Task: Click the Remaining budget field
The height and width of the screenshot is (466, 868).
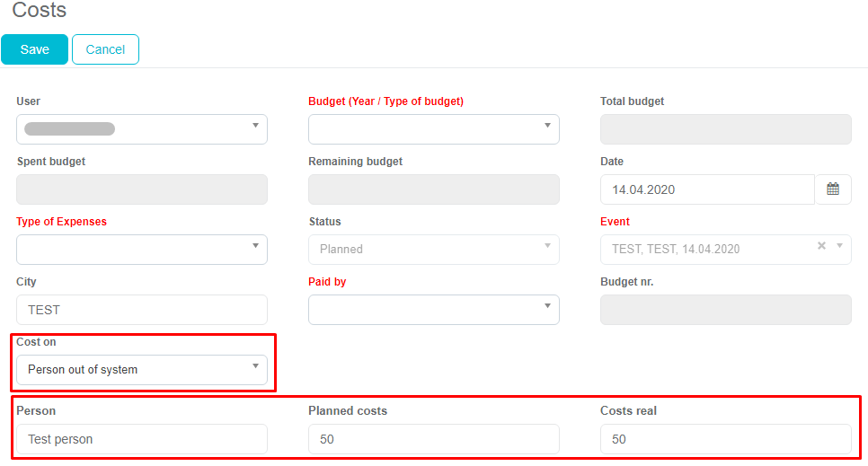Action: click(433, 189)
